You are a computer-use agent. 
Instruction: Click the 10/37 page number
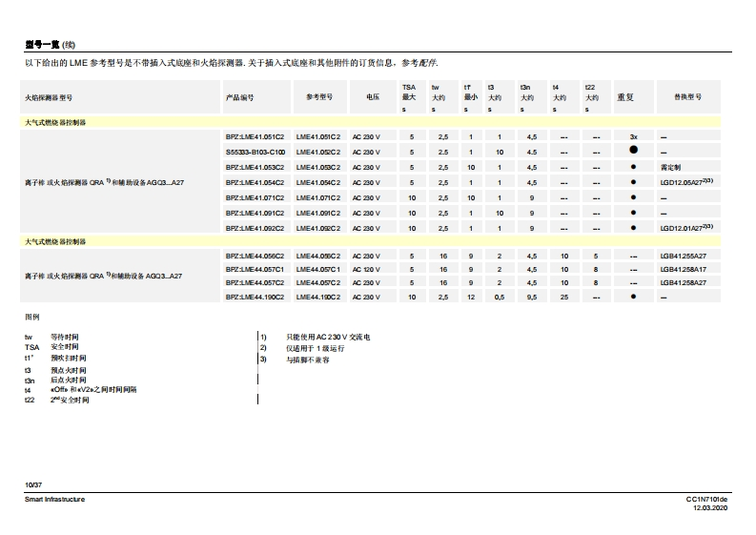click(33, 485)
